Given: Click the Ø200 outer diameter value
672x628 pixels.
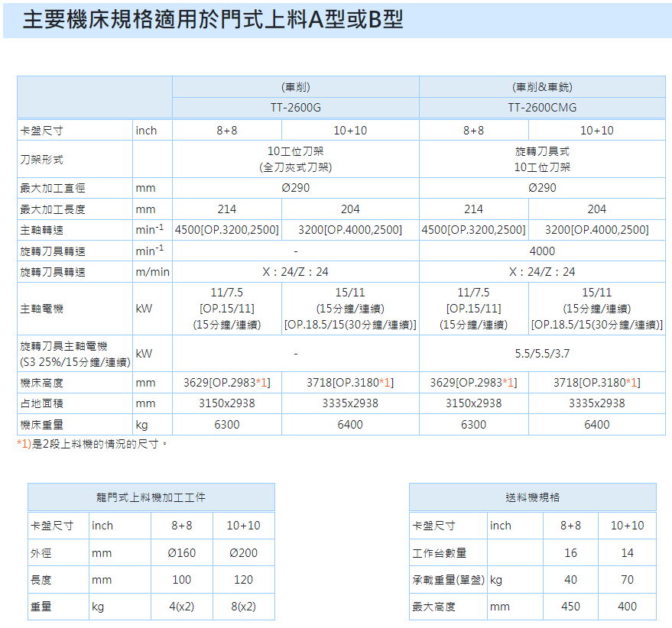Looking at the screenshot, I should (243, 553).
